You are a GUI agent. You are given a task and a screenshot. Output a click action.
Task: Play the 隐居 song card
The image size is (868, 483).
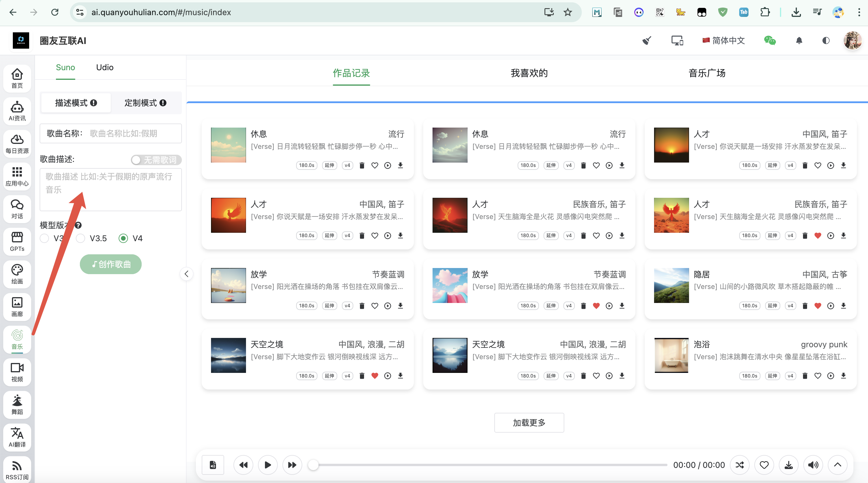point(831,306)
